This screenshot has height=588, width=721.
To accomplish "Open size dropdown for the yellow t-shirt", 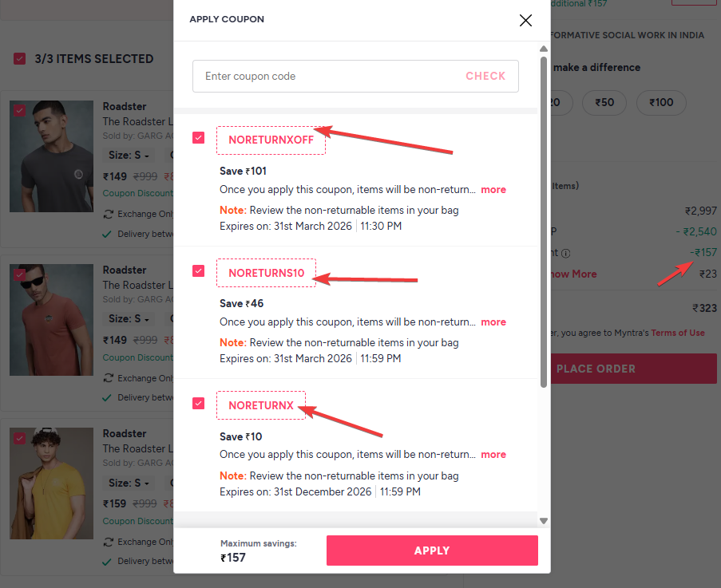I will [131, 483].
